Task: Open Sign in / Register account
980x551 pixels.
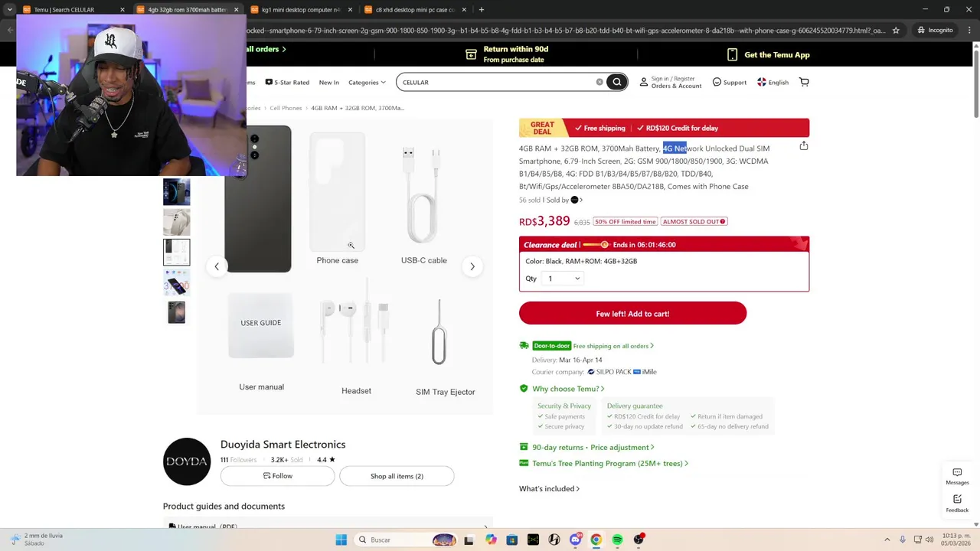Action: pyautogui.click(x=671, y=82)
